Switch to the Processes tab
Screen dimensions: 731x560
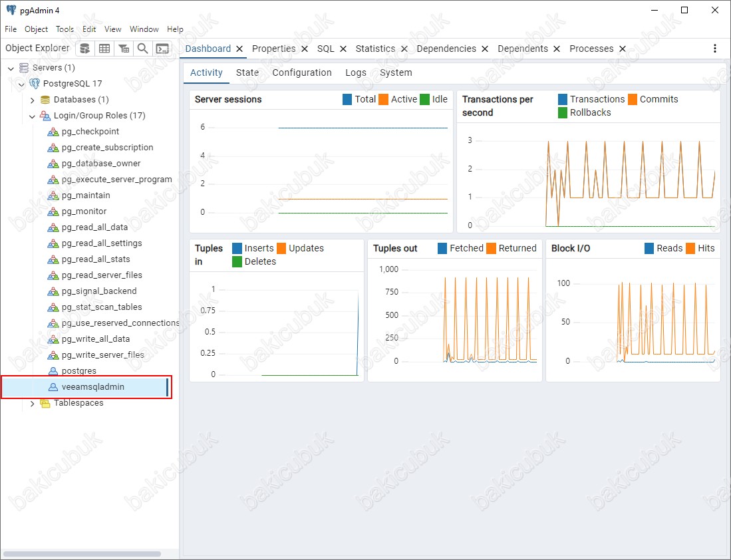point(591,49)
